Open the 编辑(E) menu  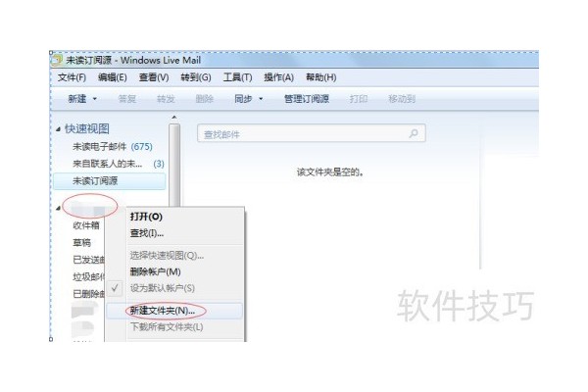112,77
